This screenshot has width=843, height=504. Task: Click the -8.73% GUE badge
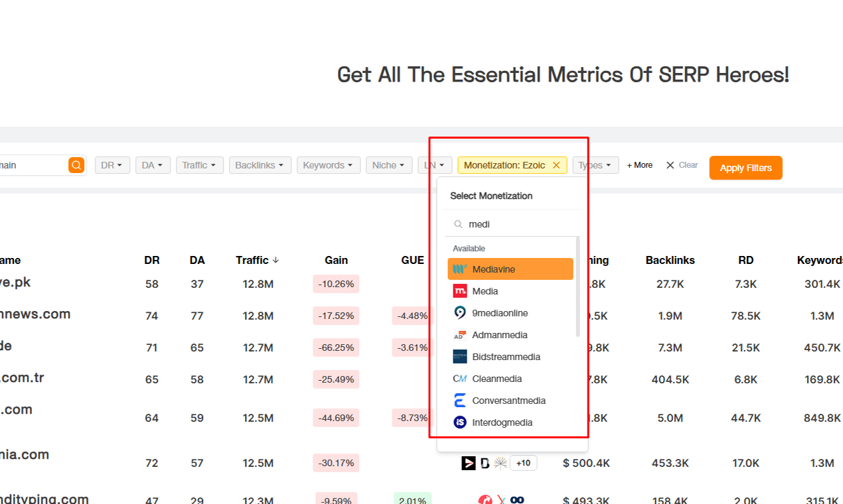412,418
